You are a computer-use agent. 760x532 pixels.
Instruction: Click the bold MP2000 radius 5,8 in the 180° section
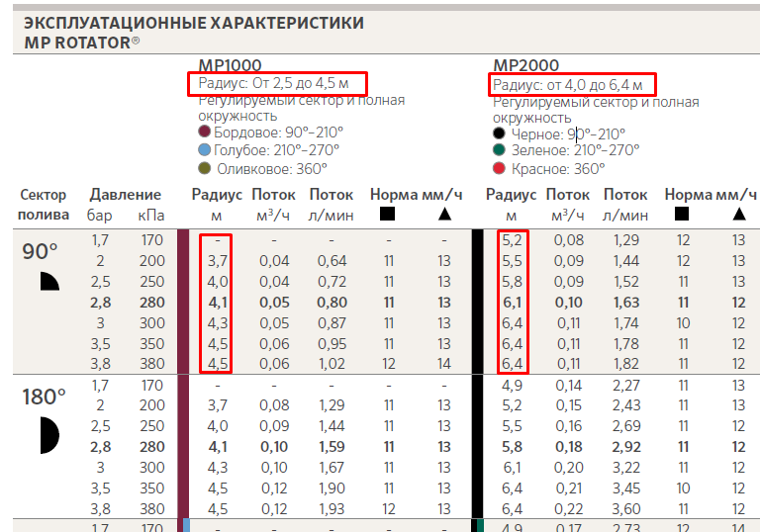coord(513,447)
